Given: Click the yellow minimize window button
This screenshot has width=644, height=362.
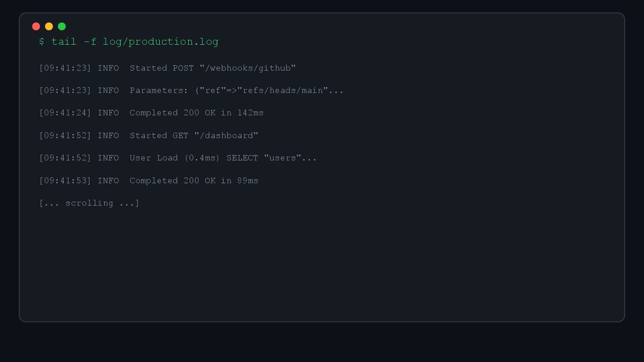Looking at the screenshot, I should click(49, 26).
